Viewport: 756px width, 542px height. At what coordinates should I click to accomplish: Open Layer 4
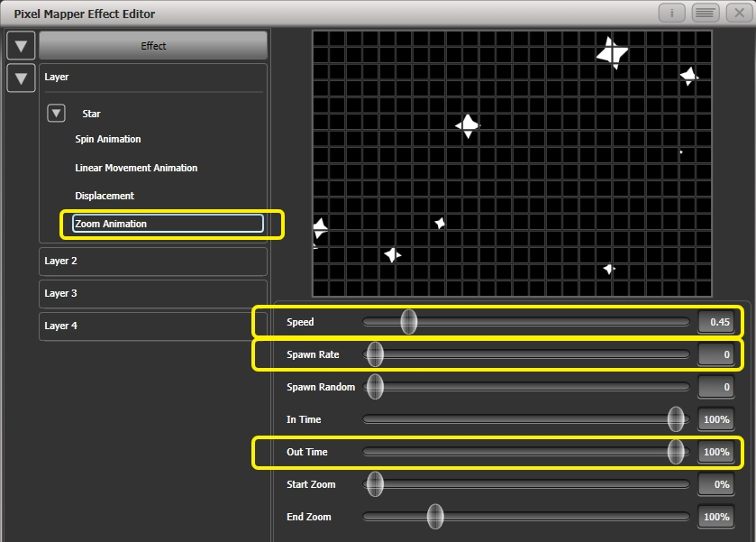click(x=152, y=326)
